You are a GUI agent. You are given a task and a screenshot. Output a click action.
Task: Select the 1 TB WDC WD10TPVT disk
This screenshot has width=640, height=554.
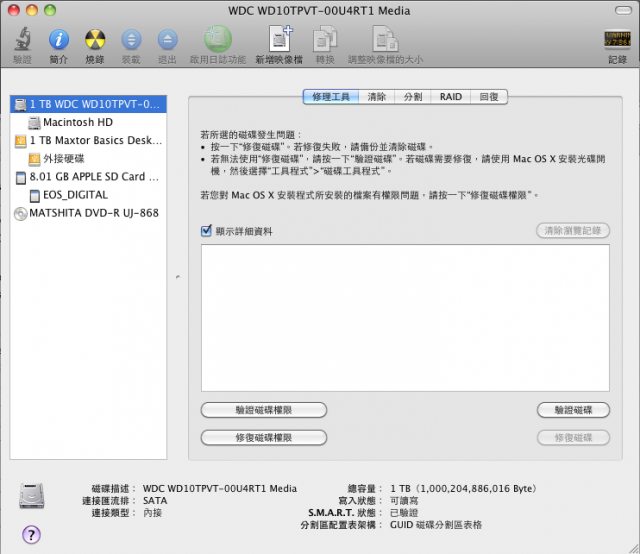click(x=88, y=104)
